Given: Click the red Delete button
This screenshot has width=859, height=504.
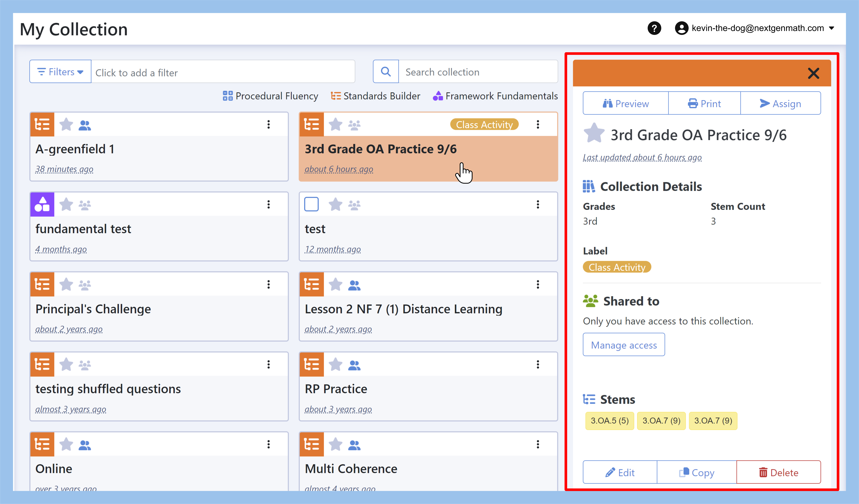Looking at the screenshot, I should coord(779,472).
